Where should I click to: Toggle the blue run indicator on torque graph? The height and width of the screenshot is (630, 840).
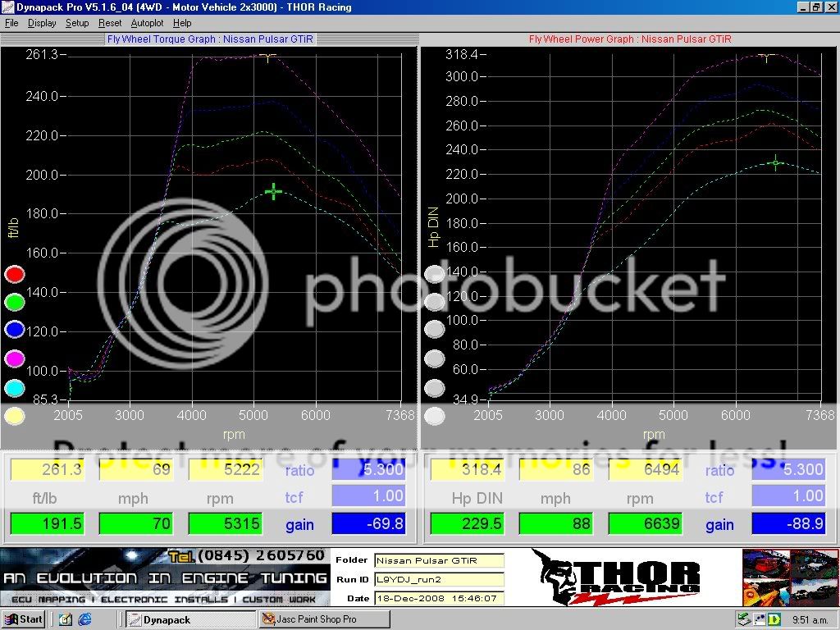click(15, 330)
